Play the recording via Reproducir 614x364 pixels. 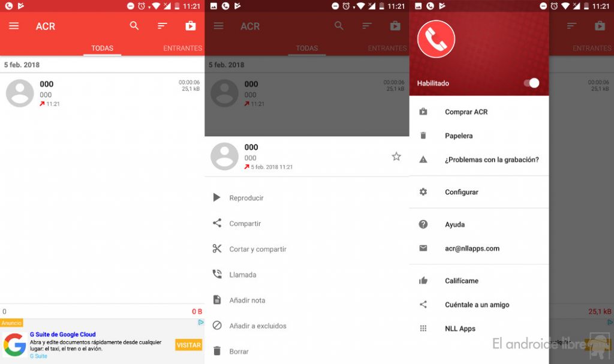point(246,198)
